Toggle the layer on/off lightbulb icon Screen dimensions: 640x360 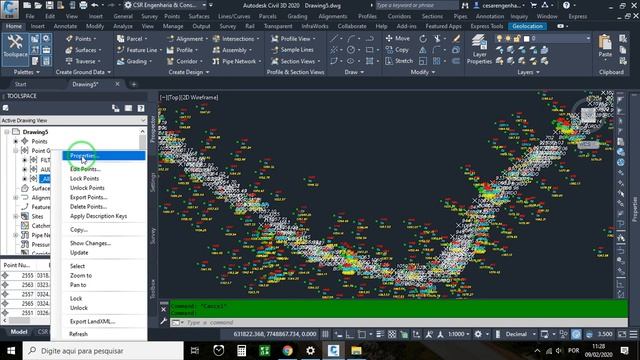point(499,38)
